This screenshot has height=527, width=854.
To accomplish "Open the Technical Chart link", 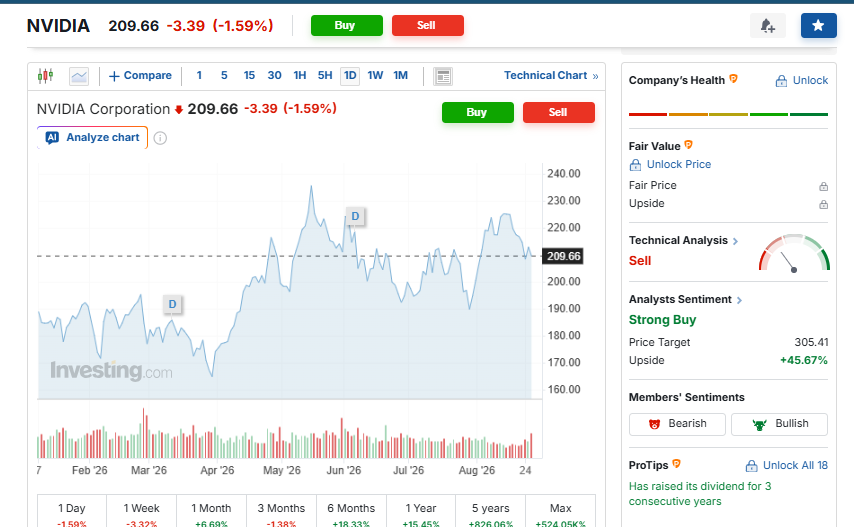I will click(x=551, y=76).
